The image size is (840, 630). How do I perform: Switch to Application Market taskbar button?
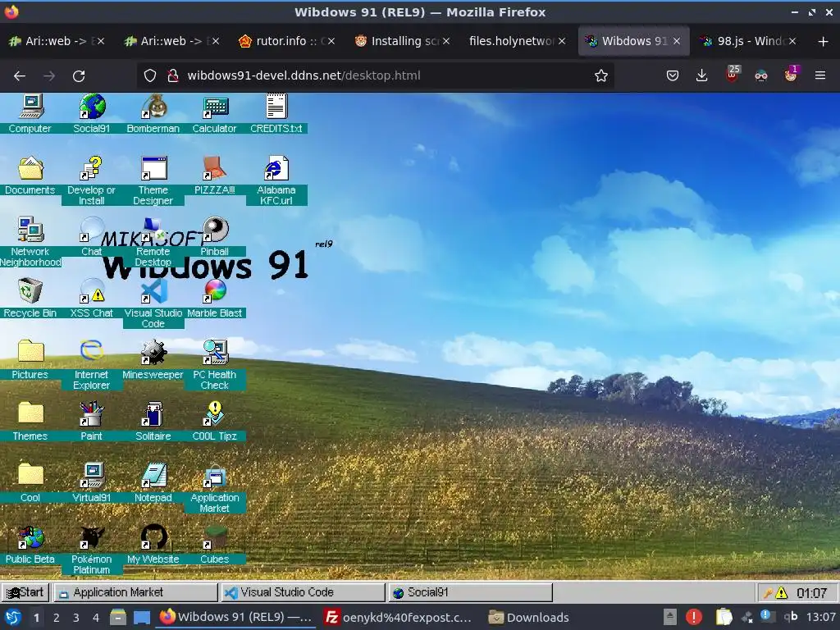click(x=136, y=592)
